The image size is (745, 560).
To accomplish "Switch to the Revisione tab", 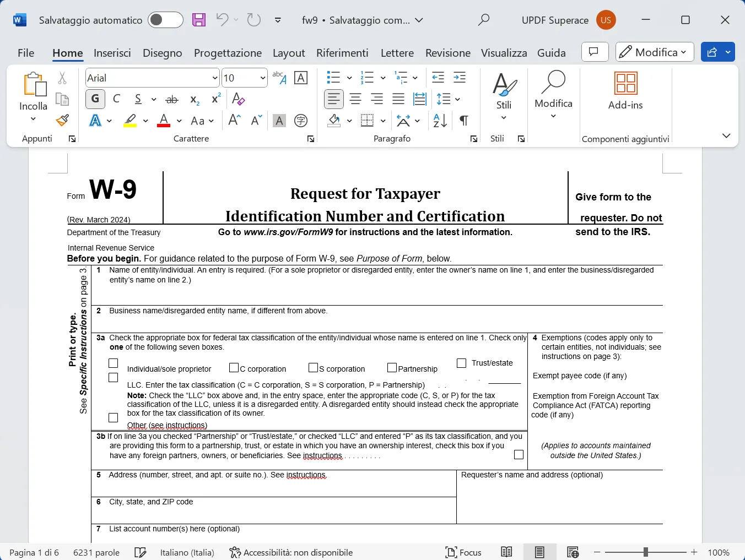I will click(x=448, y=53).
